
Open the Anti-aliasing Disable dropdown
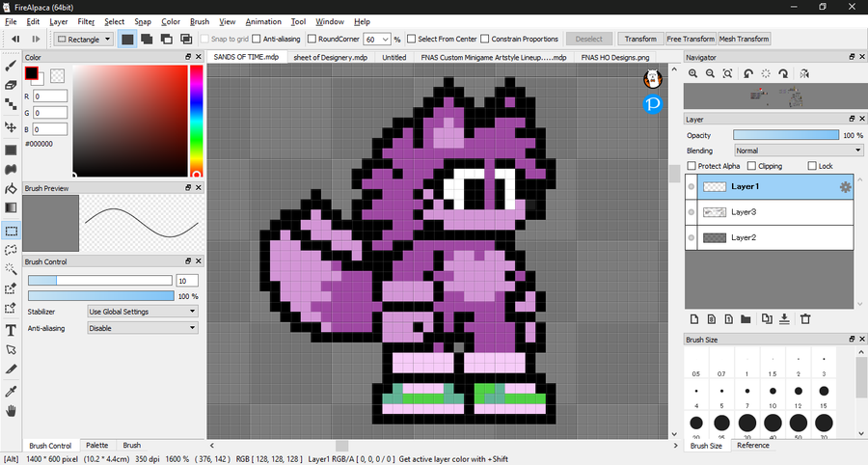pos(143,328)
